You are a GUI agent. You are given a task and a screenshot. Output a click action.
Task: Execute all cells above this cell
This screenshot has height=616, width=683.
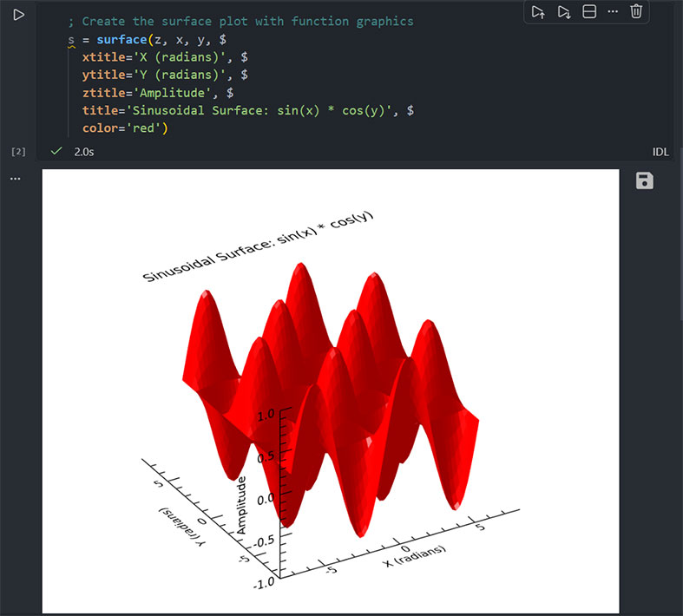pos(538,11)
